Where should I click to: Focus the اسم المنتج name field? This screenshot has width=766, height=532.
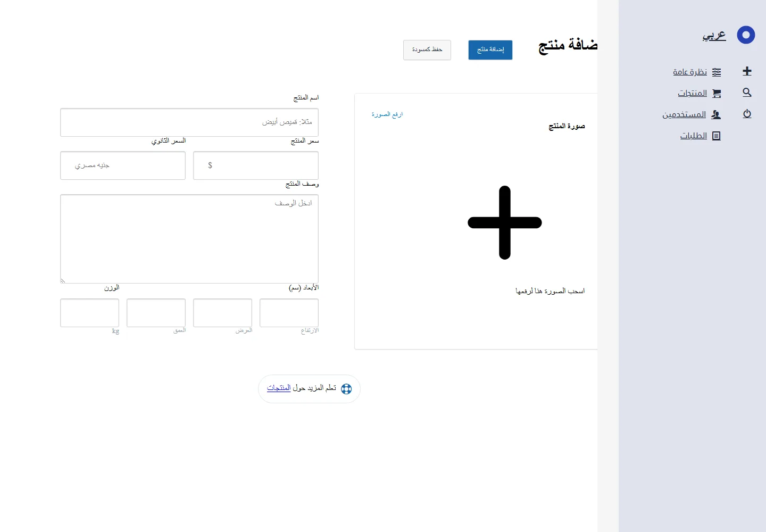click(189, 122)
